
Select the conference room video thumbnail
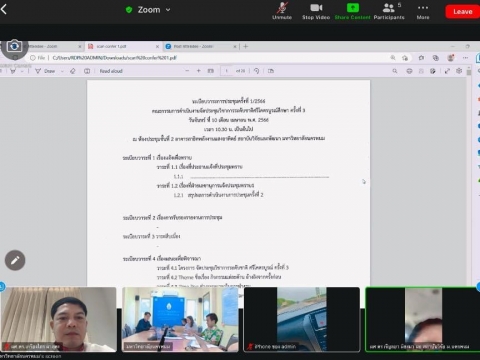180,319
